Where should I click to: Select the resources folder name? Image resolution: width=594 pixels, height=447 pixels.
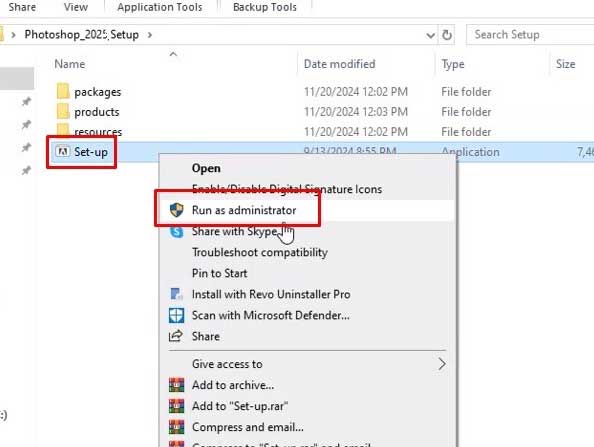tap(98, 131)
